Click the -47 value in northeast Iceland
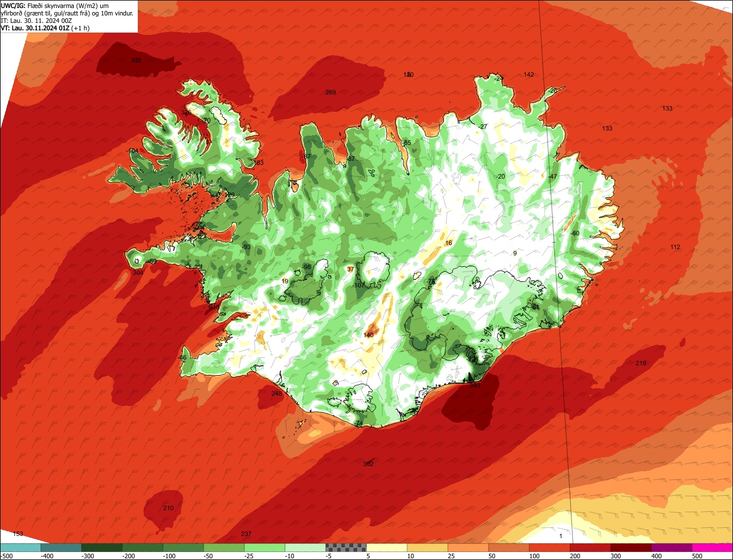The width and height of the screenshot is (733, 560). (x=552, y=177)
